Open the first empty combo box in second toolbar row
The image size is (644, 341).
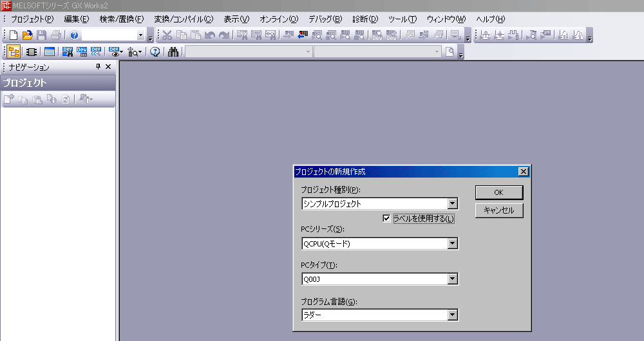(249, 51)
